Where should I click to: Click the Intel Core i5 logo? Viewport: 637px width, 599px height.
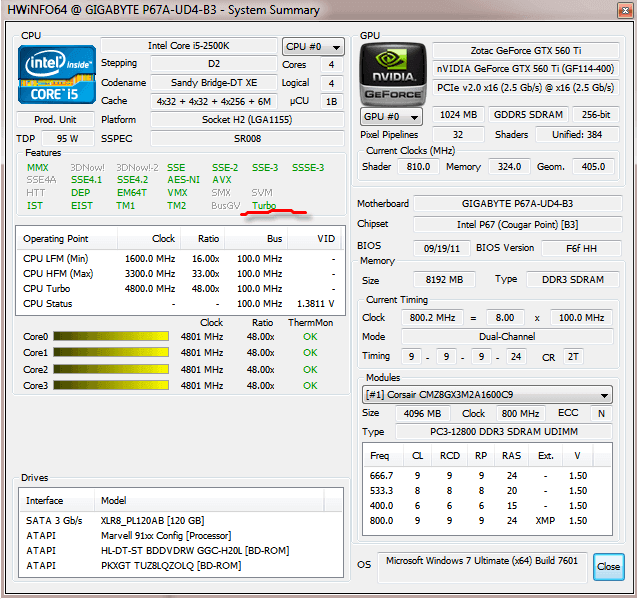(57, 75)
